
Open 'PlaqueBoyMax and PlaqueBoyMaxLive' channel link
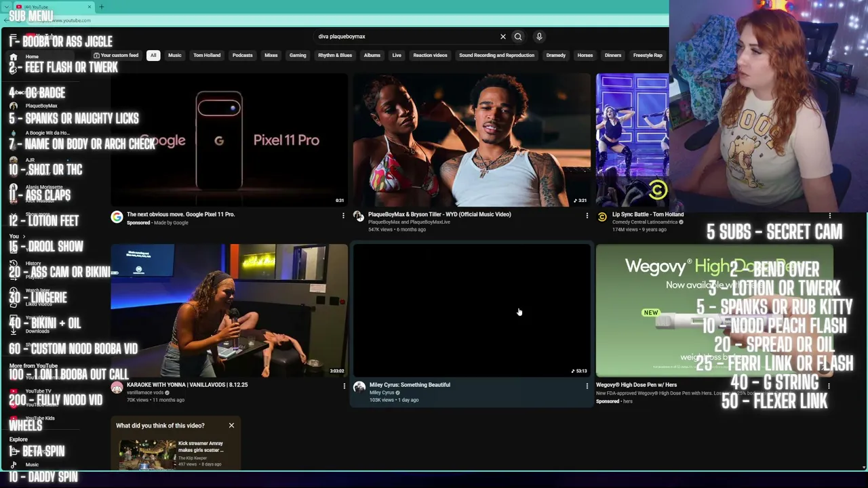[410, 222]
